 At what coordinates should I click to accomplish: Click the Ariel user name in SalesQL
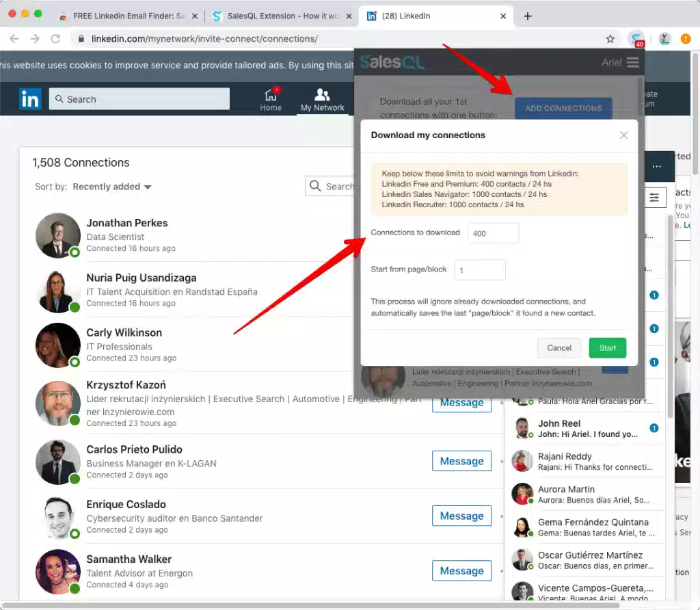point(611,62)
